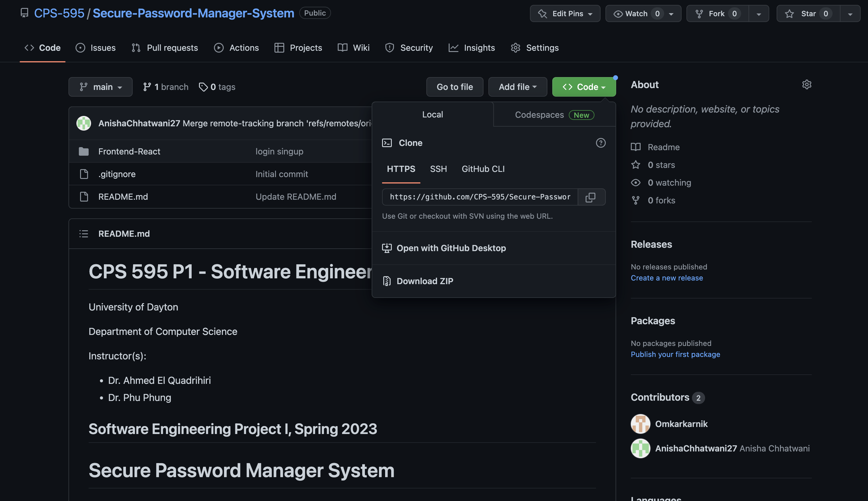Open Publish your first package link

[675, 354]
